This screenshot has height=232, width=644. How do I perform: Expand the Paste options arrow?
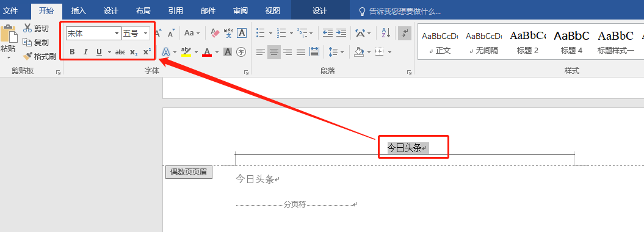9,58
